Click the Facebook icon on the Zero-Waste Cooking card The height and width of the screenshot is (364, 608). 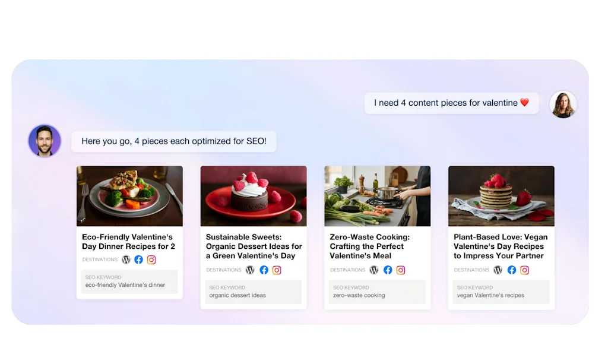pyautogui.click(x=387, y=270)
